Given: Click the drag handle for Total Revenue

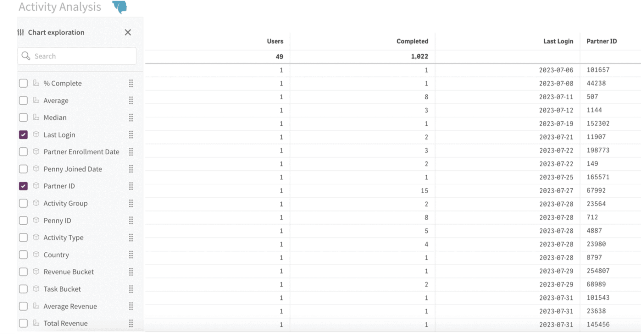Looking at the screenshot, I should point(131,323).
